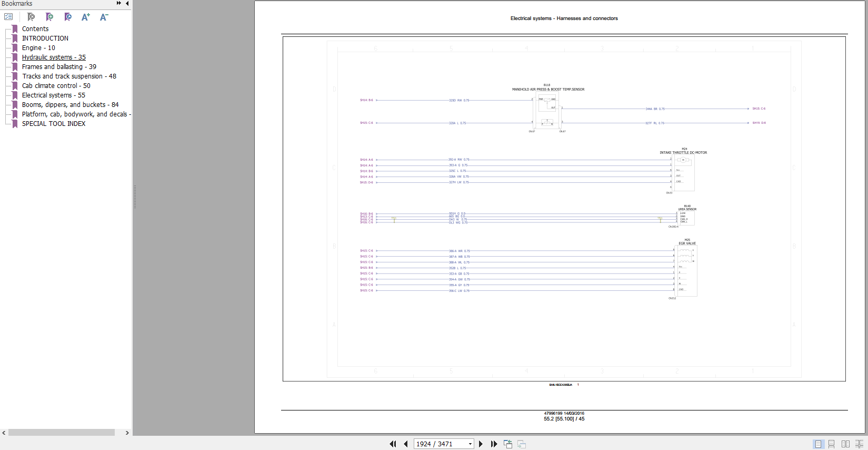Enable single page view mode
Viewport: 868px width, 450px height.
(x=818, y=444)
